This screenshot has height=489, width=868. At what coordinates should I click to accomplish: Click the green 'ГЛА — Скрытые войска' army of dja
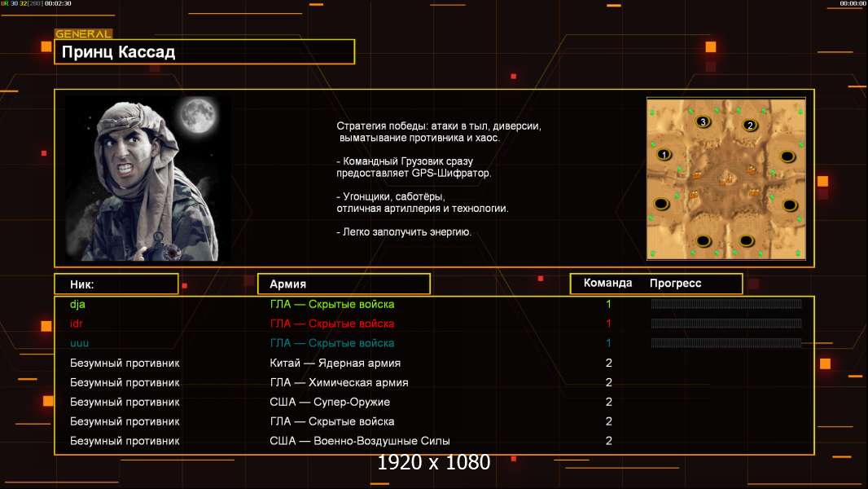coord(332,304)
